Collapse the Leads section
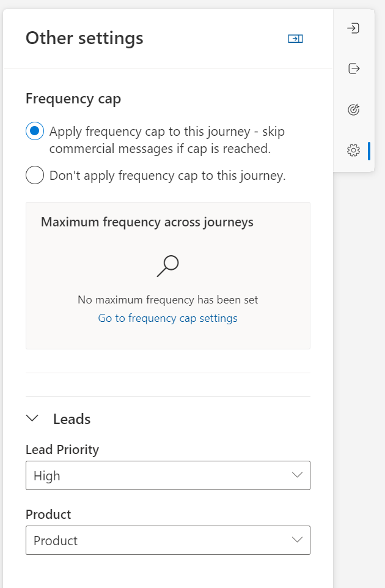Screen dimensions: 385x588 [x=32, y=419]
